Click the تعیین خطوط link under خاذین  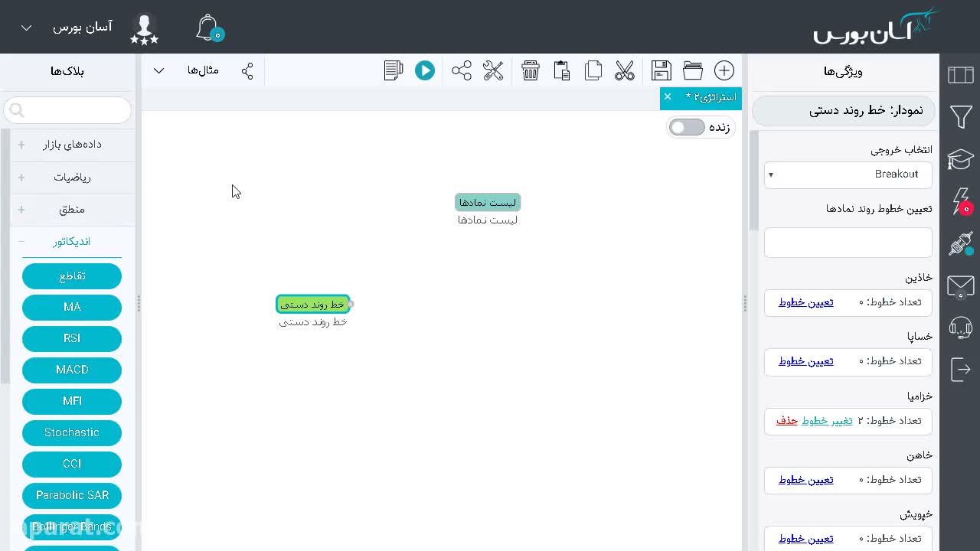click(806, 302)
